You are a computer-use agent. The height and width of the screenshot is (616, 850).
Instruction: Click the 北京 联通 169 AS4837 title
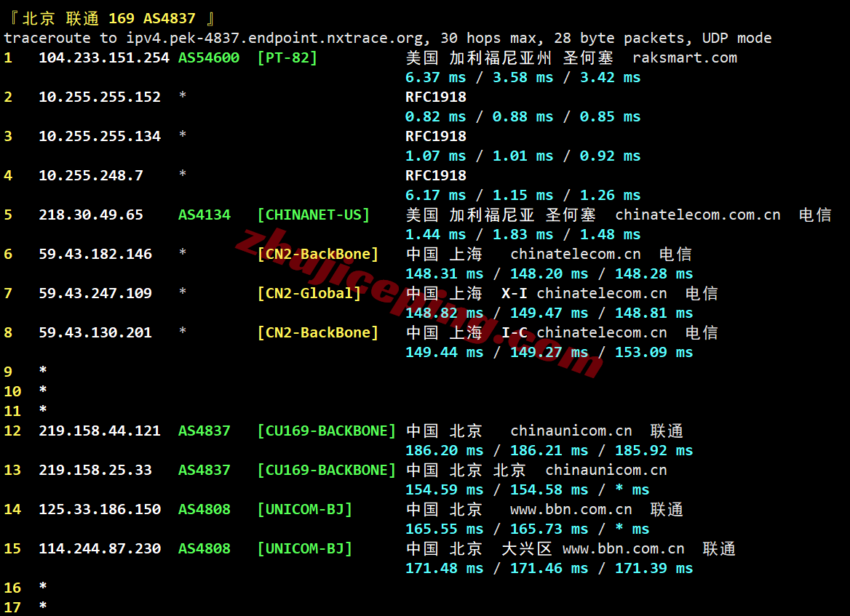tap(109, 18)
